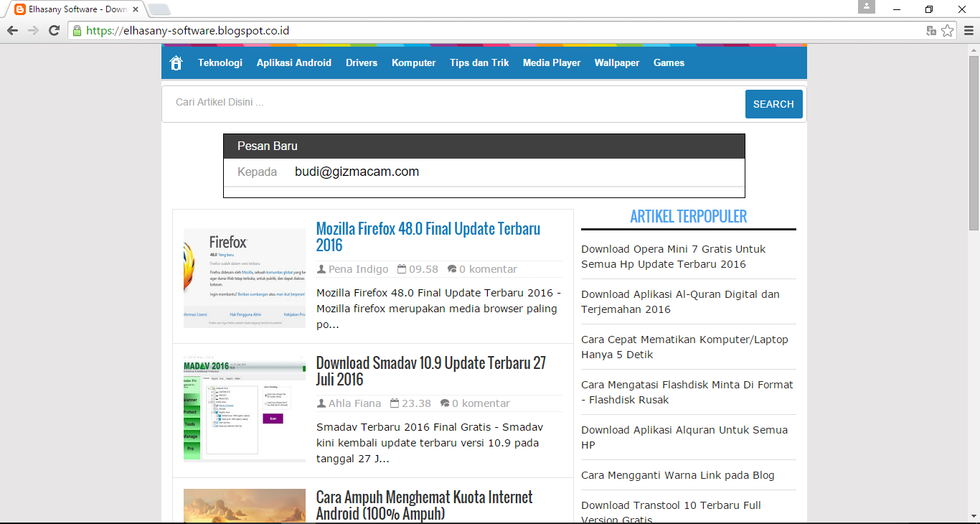Screen dimensions: 980x524
Task: Click the comment bubble icon on Smadav post
Action: point(445,403)
